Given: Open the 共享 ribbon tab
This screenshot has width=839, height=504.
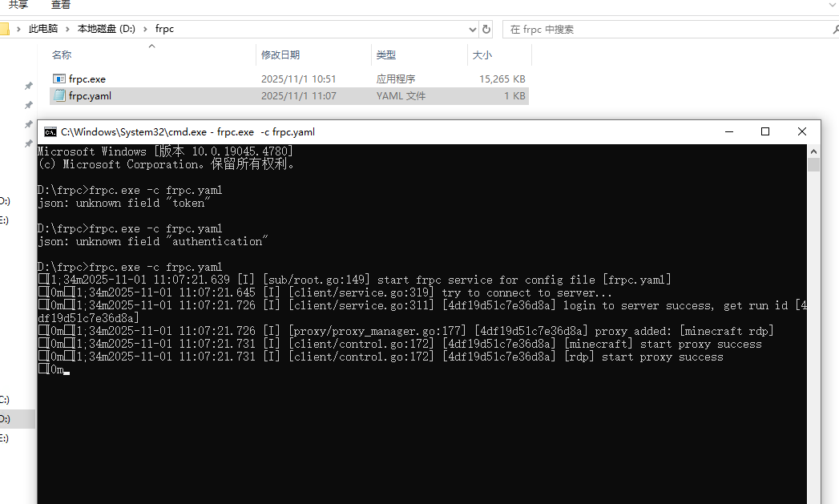Looking at the screenshot, I should 18,5.
